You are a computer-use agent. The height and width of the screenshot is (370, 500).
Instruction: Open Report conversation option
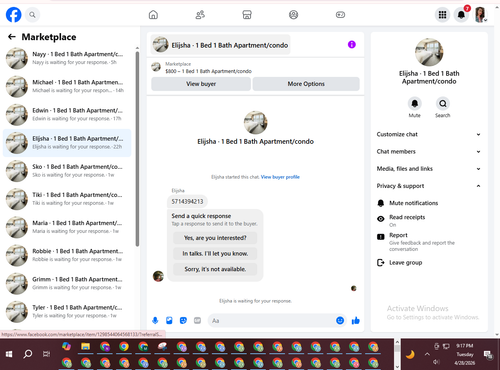pyautogui.click(x=429, y=242)
